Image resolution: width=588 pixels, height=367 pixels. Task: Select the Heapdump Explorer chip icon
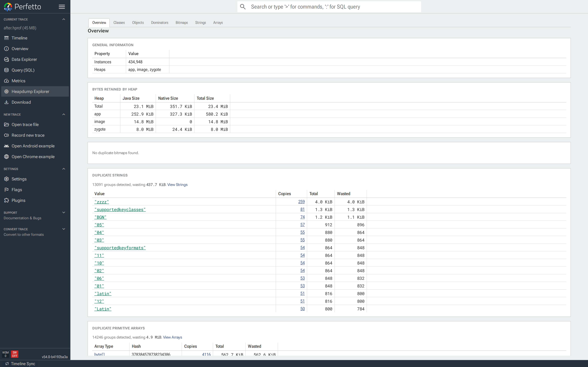[7, 91]
